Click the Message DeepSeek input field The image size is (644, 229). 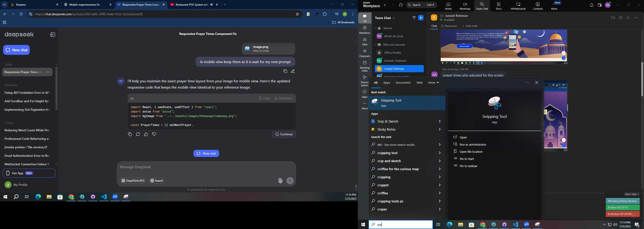(206, 167)
